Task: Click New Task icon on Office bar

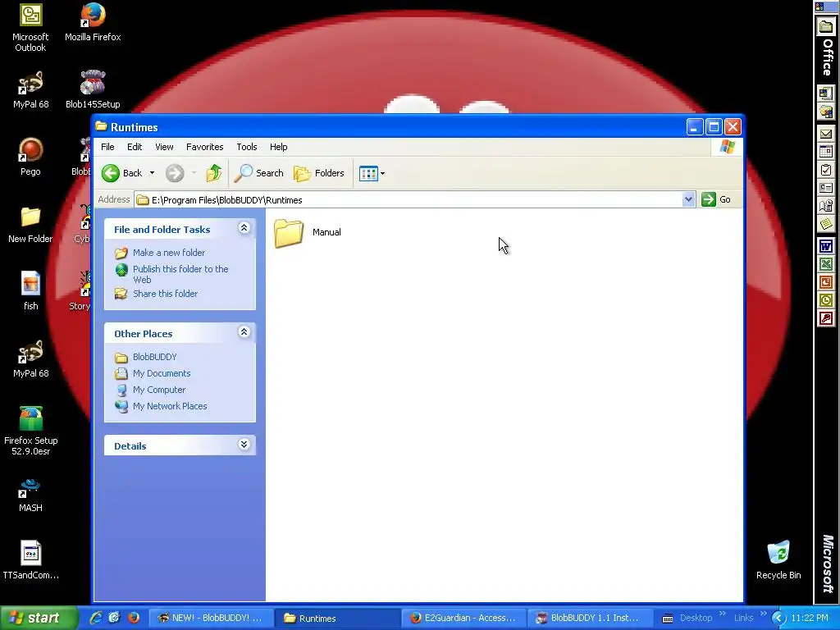Action: [825, 170]
